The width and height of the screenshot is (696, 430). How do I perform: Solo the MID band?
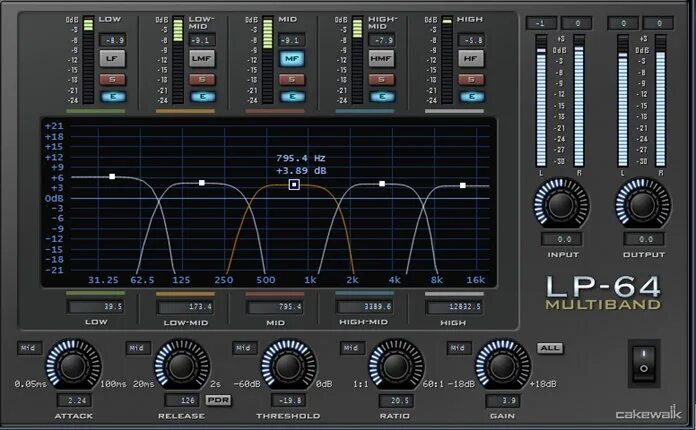[x=292, y=79]
